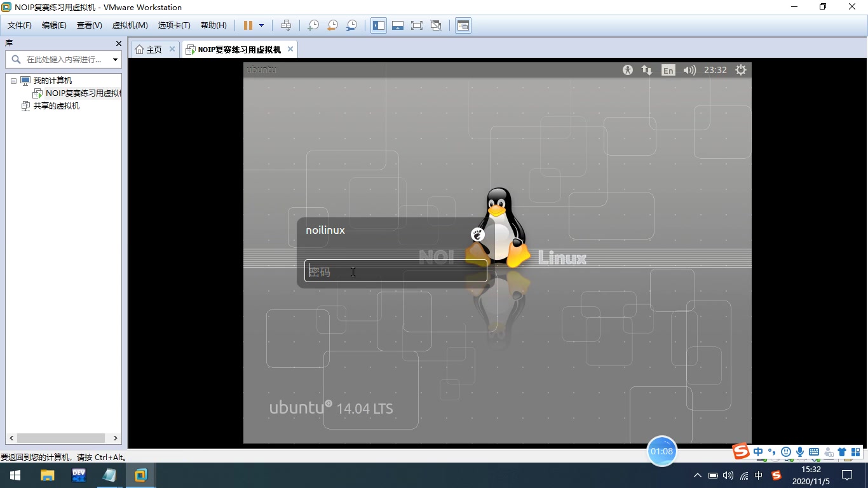
Task: Click the library scrollbar left arrow
Action: pyautogui.click(x=11, y=438)
